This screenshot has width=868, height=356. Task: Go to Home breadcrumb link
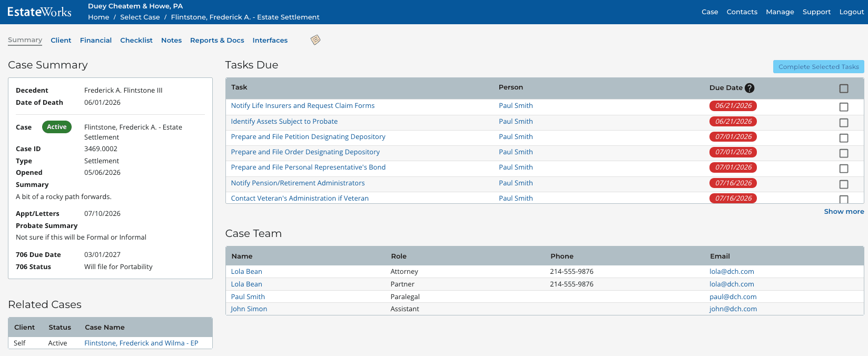[98, 17]
